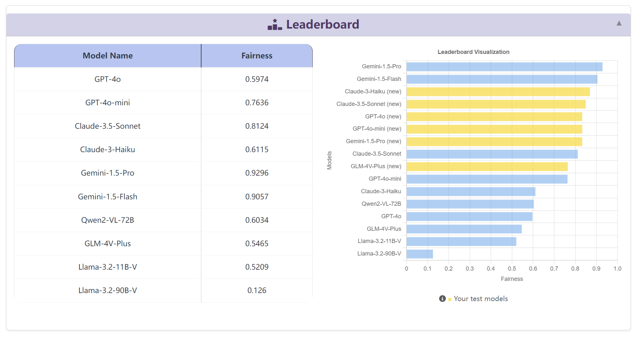Click the blue GPT-4o chart bar

pyautogui.click(x=470, y=217)
